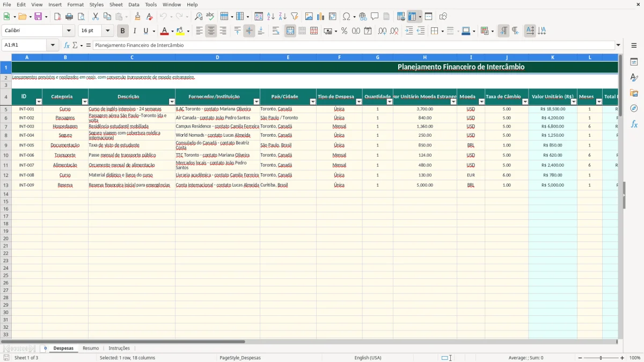The width and height of the screenshot is (644, 362).
Task: Insert an image
Action: coord(309,17)
